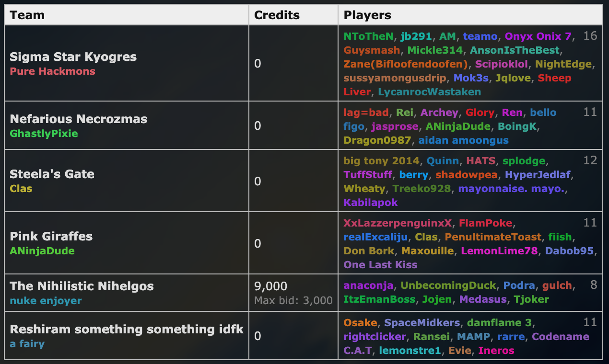609x364 pixels.
Task: Click the Credits column header
Action: click(277, 15)
